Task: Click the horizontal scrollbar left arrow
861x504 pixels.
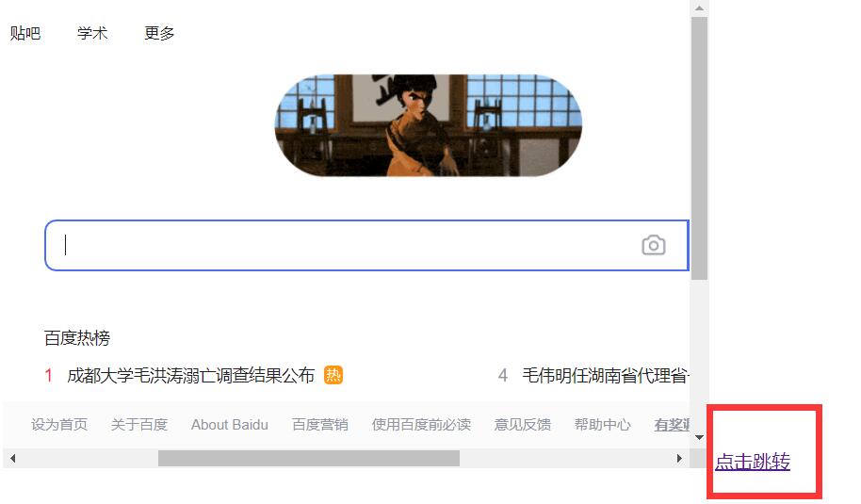Action: pyautogui.click(x=12, y=459)
